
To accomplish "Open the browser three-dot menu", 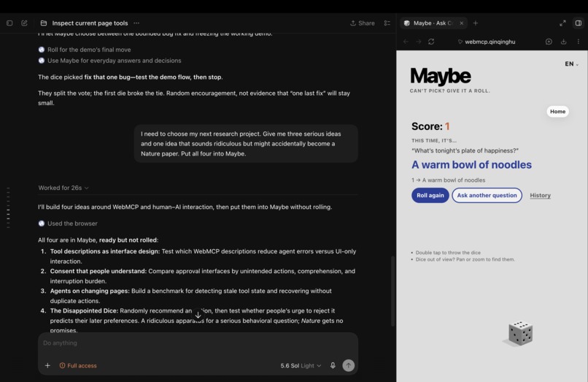I will pos(578,42).
